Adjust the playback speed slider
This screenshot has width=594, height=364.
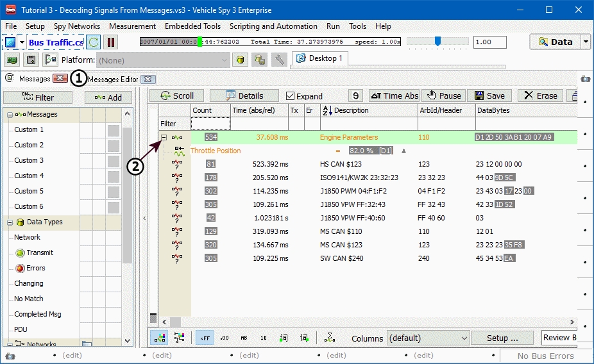[x=437, y=42]
